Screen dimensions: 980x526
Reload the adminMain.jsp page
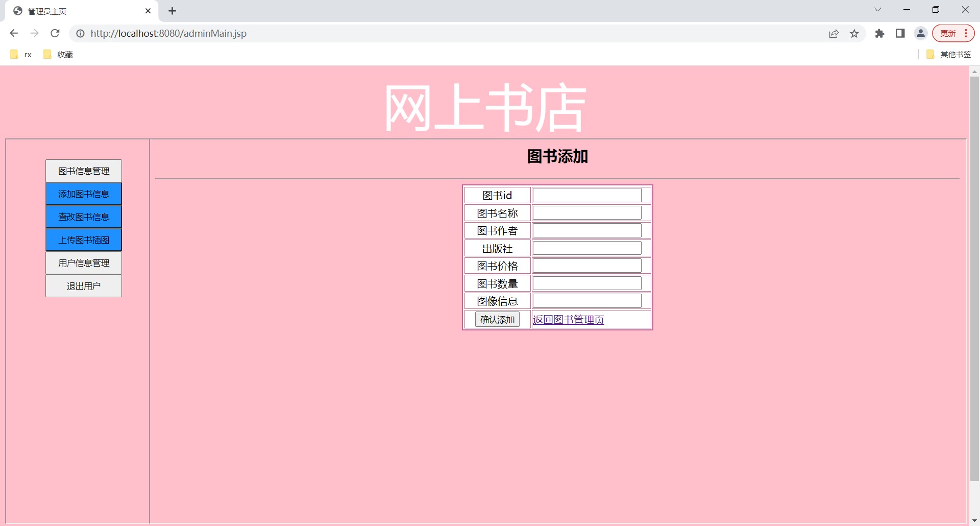point(55,33)
